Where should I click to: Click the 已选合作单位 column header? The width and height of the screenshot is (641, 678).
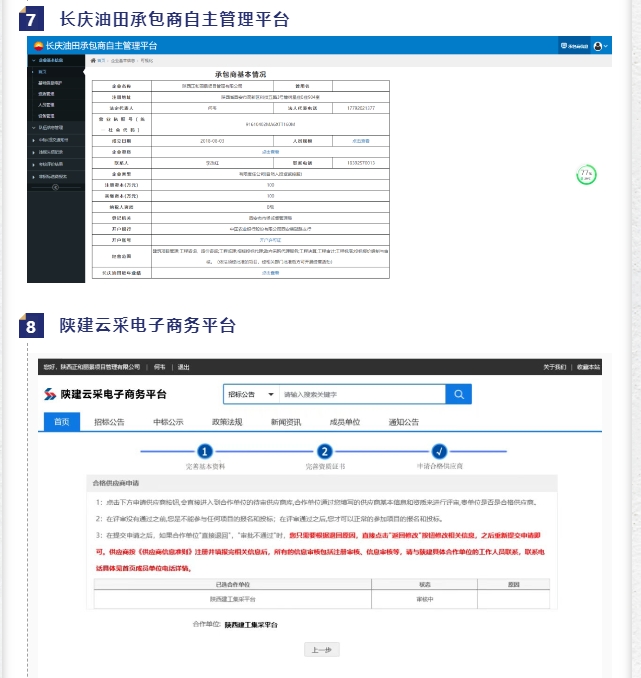[x=233, y=584]
